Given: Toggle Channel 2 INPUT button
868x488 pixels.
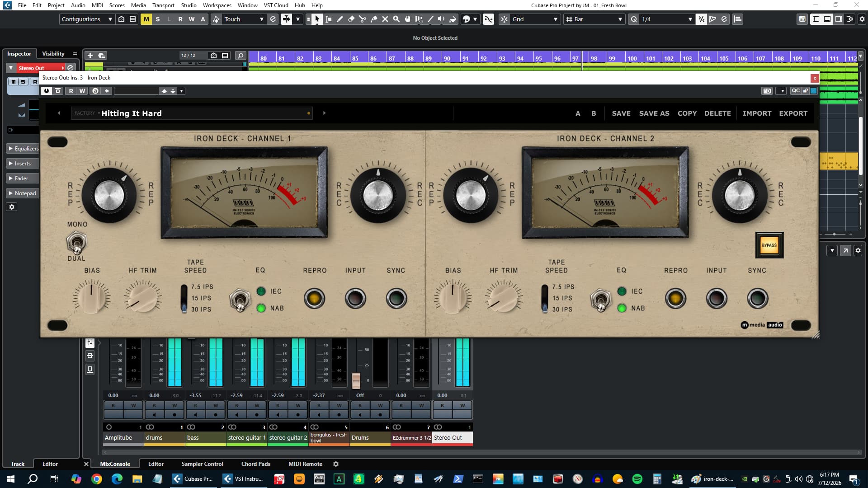Looking at the screenshot, I should 717,298.
